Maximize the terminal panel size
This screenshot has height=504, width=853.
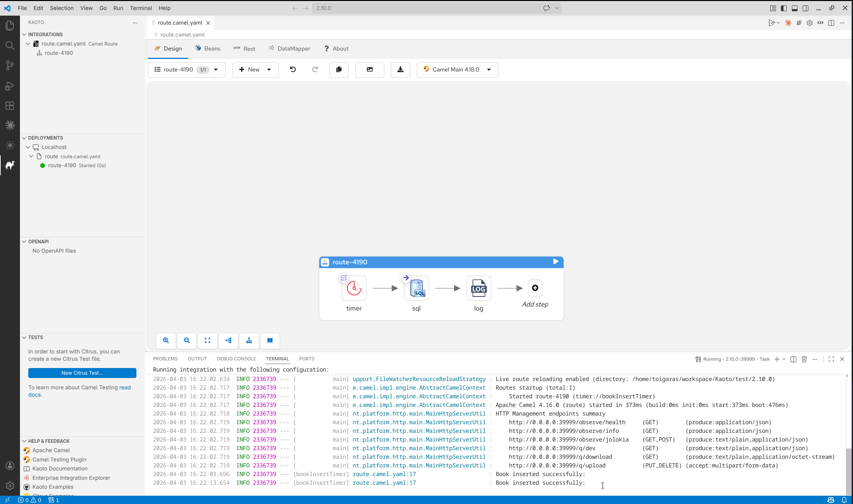(x=831, y=359)
